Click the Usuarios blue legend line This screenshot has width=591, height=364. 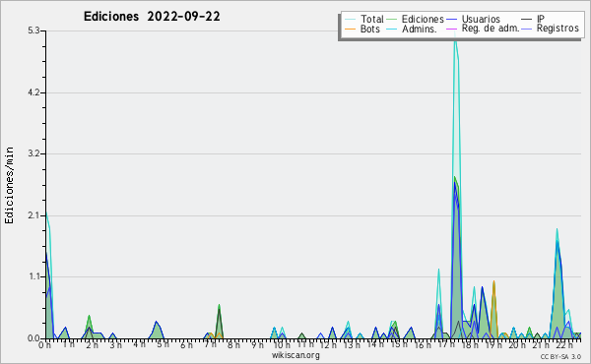[x=451, y=19]
